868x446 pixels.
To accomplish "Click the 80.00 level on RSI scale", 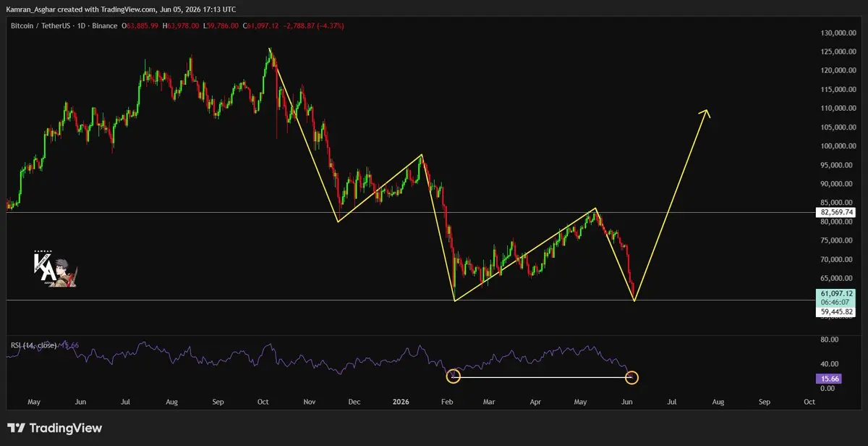I will point(829,339).
